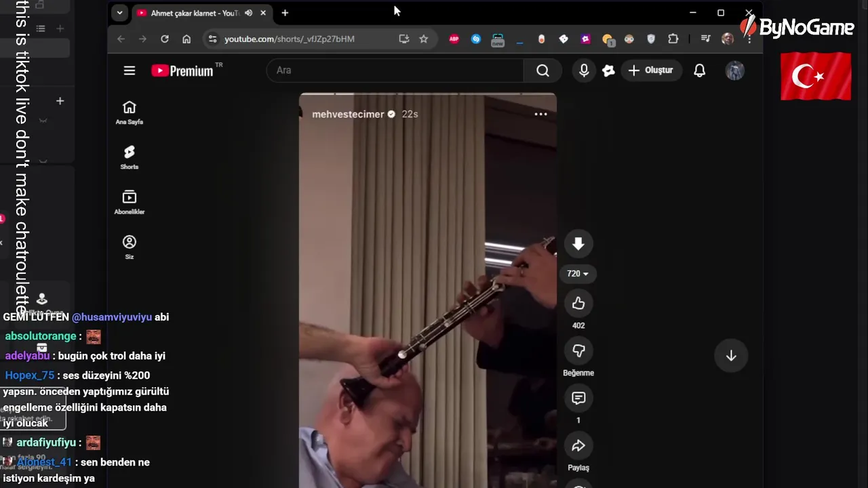Open the short's three-dot options
This screenshot has width=868, height=488.
pos(540,114)
